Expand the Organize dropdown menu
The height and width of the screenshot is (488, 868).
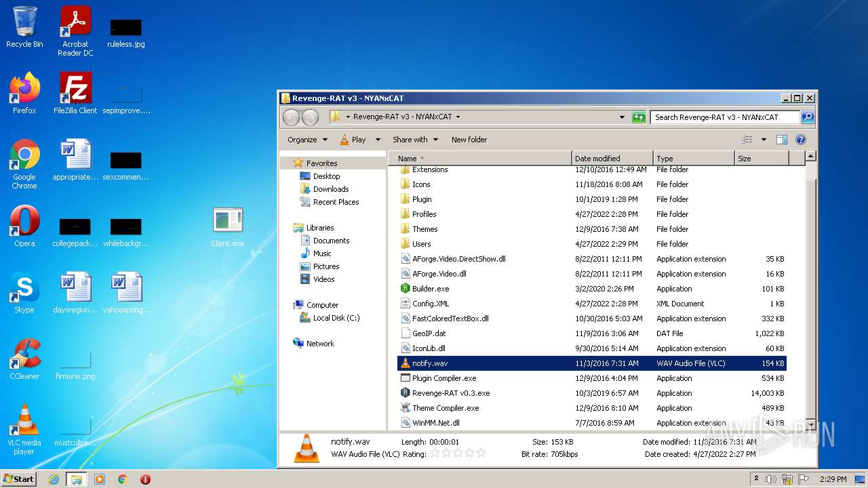pyautogui.click(x=307, y=140)
